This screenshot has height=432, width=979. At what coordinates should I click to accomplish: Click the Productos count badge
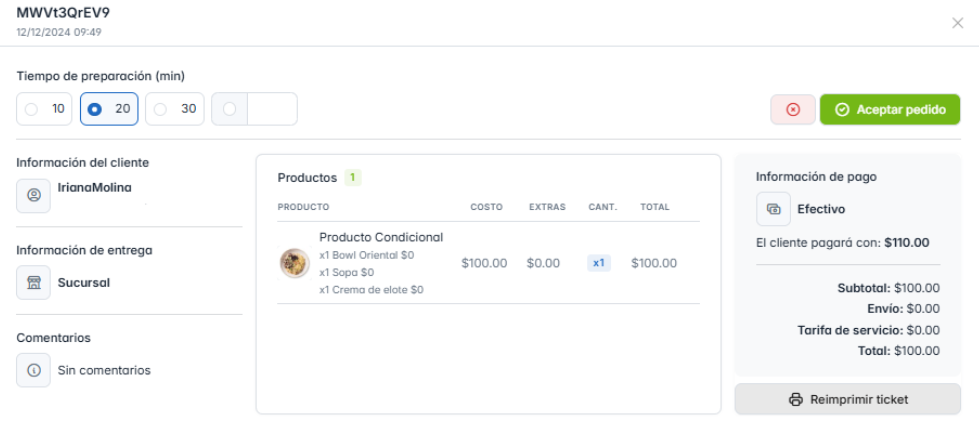tap(353, 178)
